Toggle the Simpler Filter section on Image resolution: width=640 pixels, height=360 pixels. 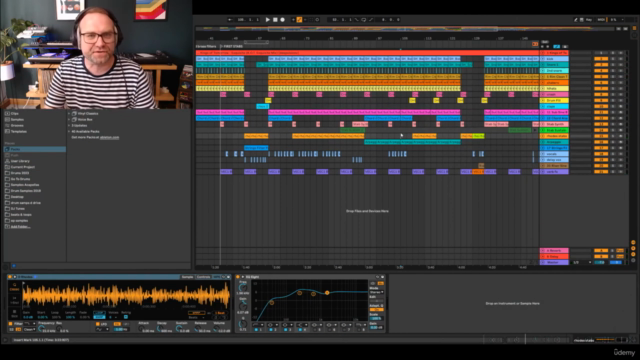[x=11, y=324]
